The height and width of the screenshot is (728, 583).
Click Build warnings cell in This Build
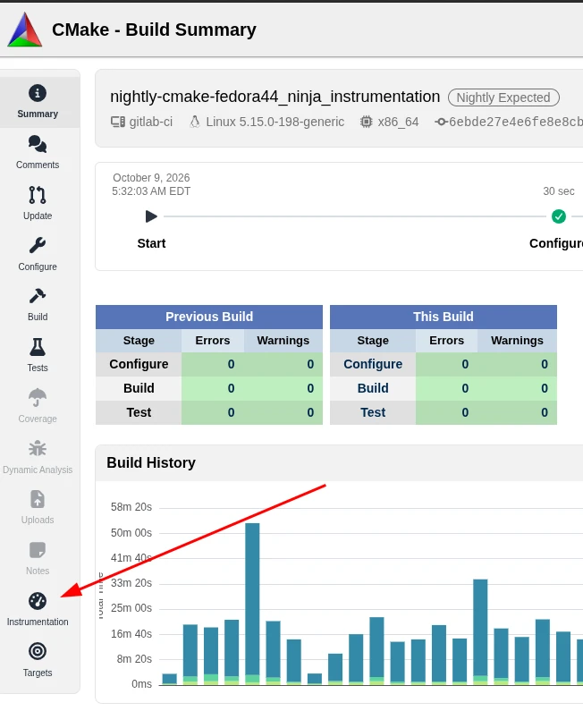pos(517,388)
